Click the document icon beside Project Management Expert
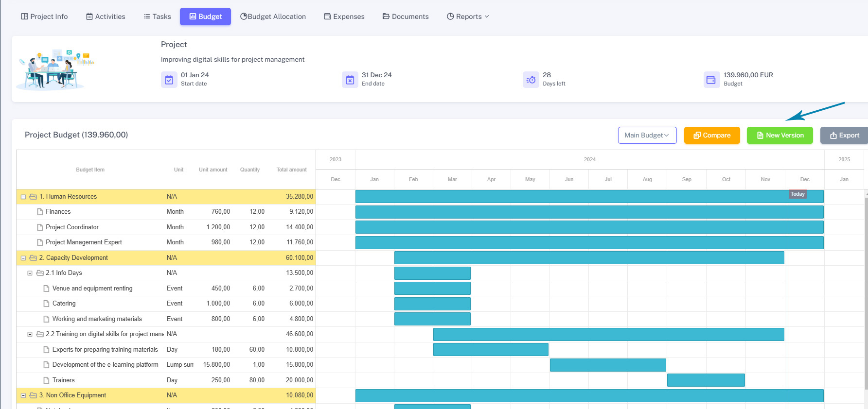 click(40, 242)
